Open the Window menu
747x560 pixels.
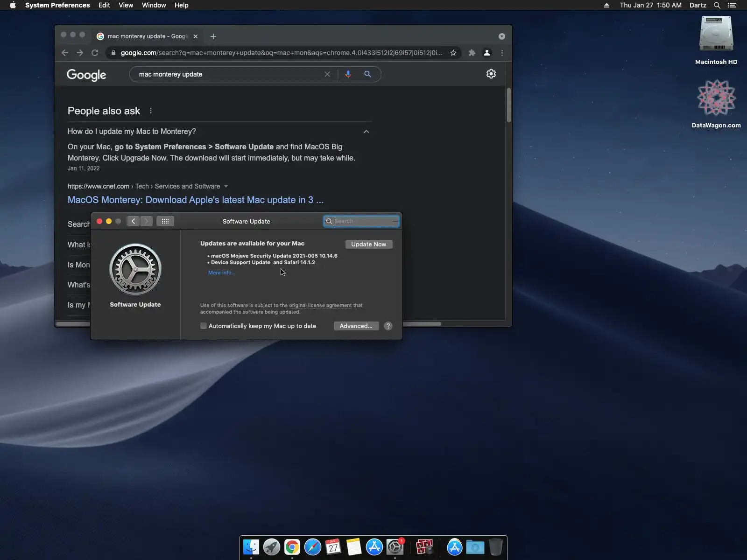pos(154,5)
